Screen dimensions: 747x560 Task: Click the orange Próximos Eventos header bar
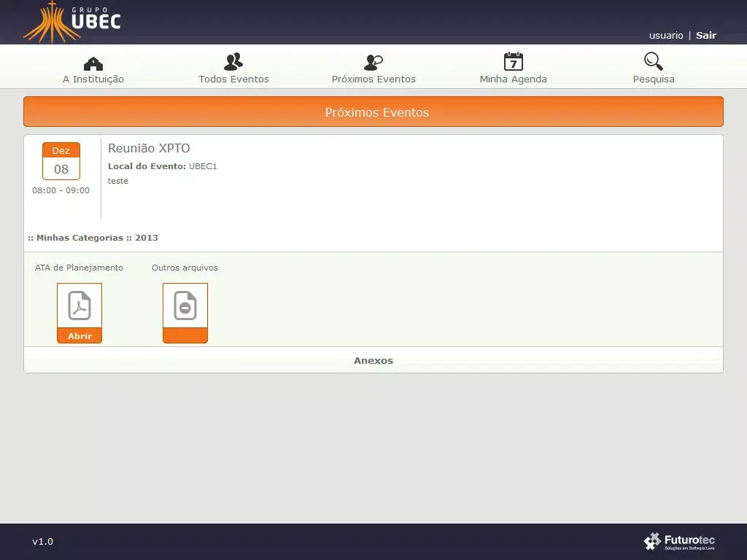(x=373, y=112)
